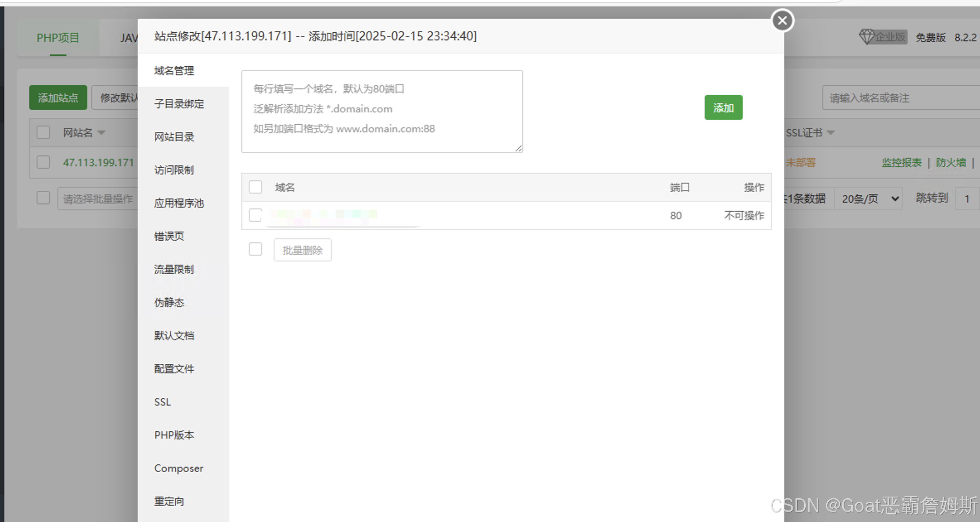The image size is (980, 522).
Task: Open the 20条/页 page size dropdown
Action: coord(868,199)
